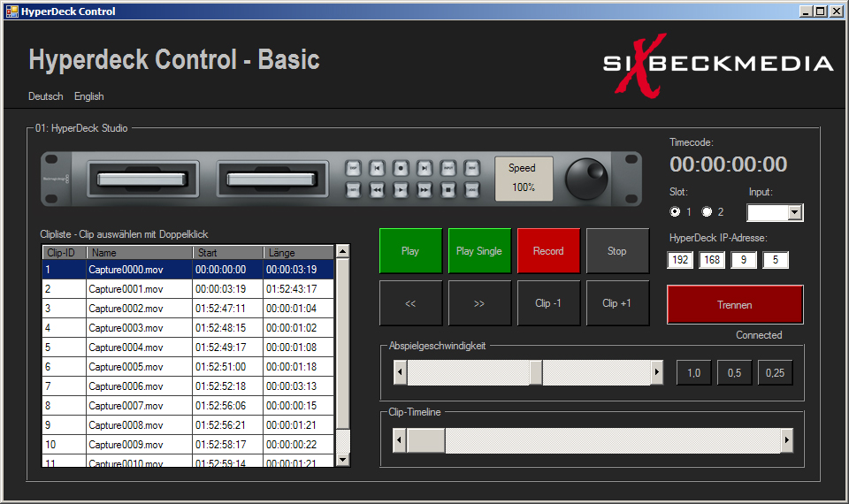
Task: Click the JOG button on the deck image
Action: [x=472, y=190]
